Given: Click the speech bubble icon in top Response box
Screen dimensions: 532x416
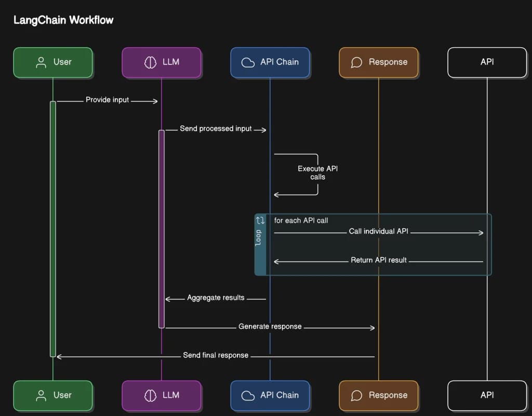Looking at the screenshot, I should point(356,62).
